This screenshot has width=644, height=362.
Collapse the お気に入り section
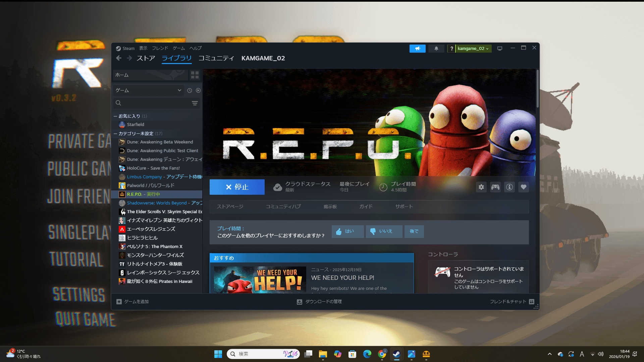tap(115, 116)
